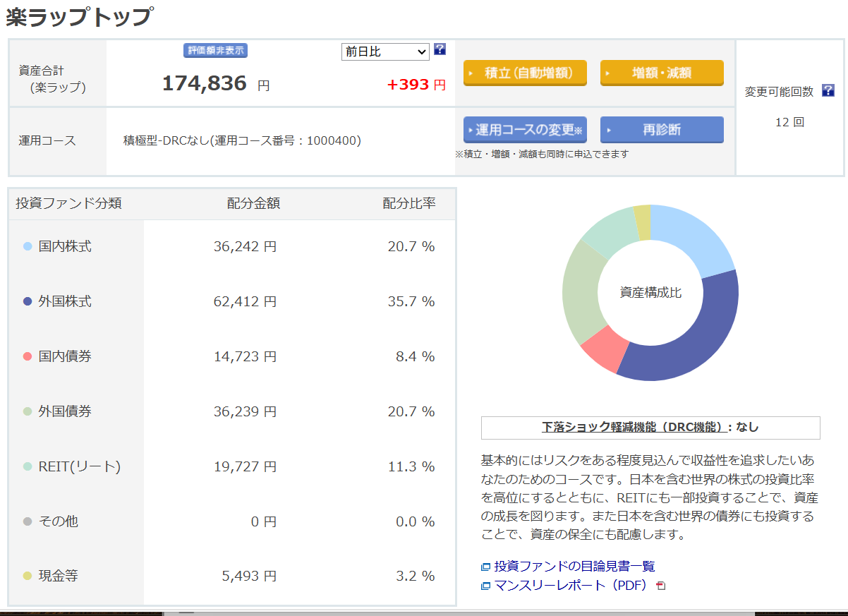Click the 現金等 yellow legend dot
The height and width of the screenshot is (616, 848).
pos(28,576)
